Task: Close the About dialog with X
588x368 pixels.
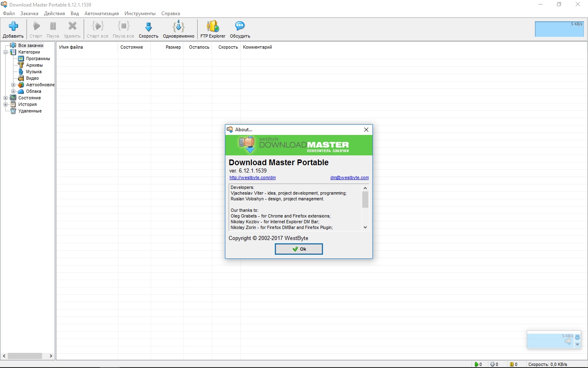Action: tap(366, 130)
